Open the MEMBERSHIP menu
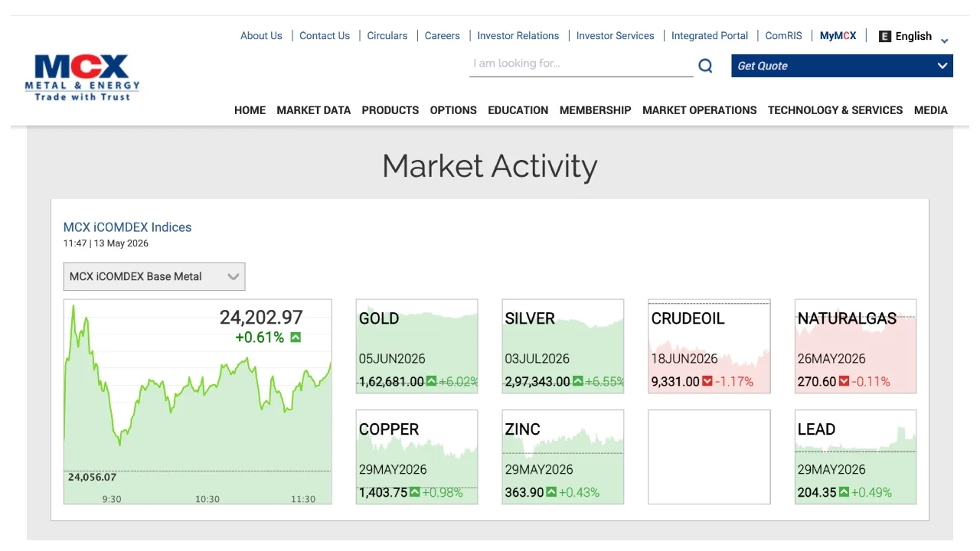The image size is (980, 551). tap(596, 110)
